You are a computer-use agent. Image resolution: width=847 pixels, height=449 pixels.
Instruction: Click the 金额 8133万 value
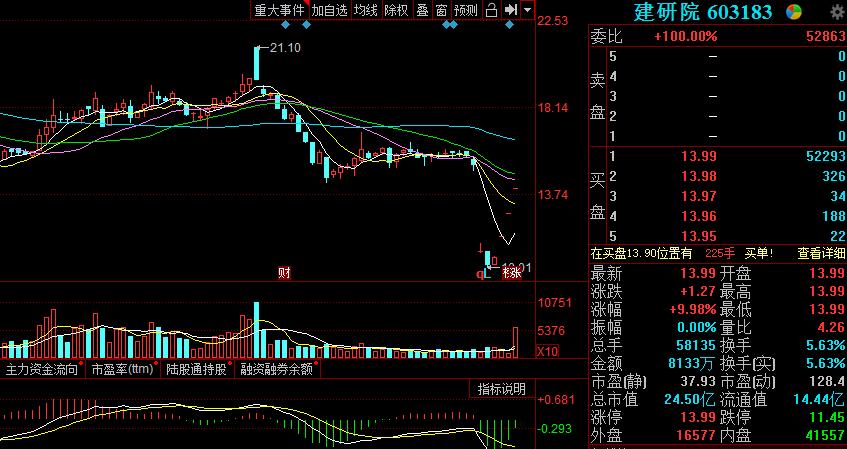693,363
